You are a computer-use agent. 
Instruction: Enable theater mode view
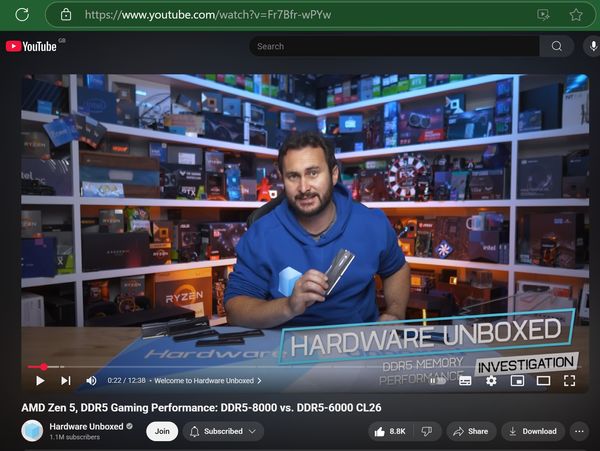[x=543, y=381]
